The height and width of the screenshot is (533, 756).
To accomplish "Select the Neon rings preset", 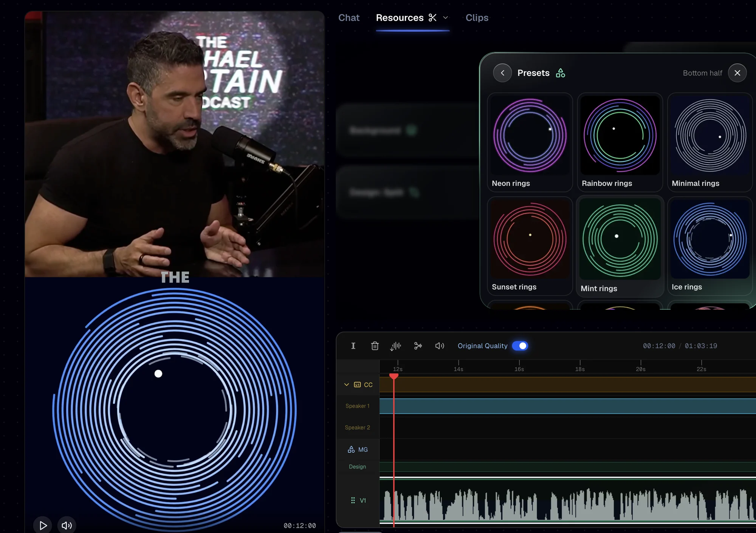I will click(x=530, y=142).
